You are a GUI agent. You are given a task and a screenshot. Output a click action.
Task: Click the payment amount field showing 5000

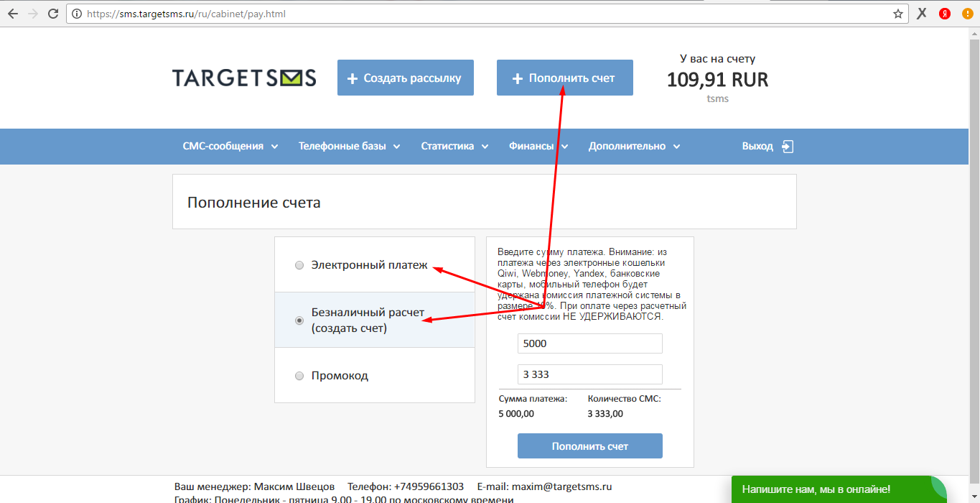590,343
